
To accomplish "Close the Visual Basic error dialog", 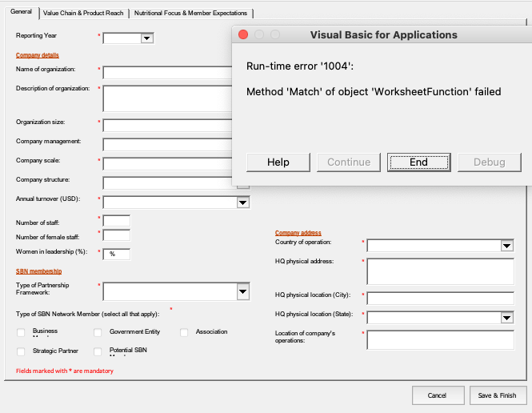I will [243, 34].
